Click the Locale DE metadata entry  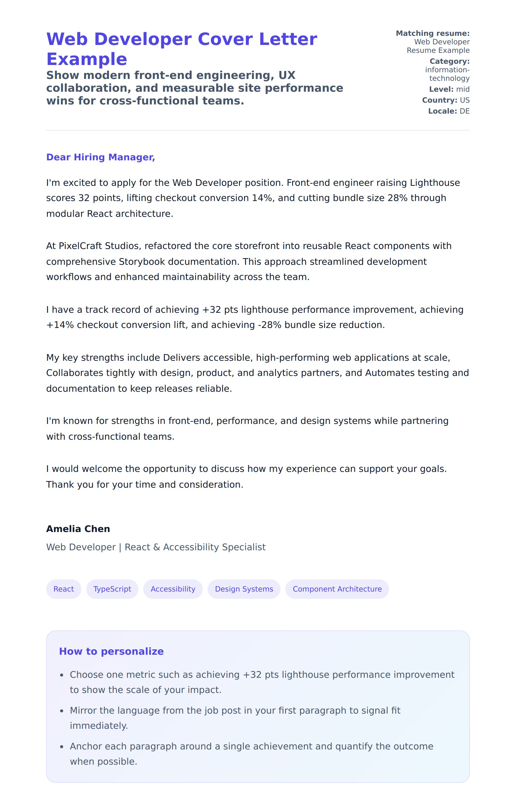pos(449,111)
